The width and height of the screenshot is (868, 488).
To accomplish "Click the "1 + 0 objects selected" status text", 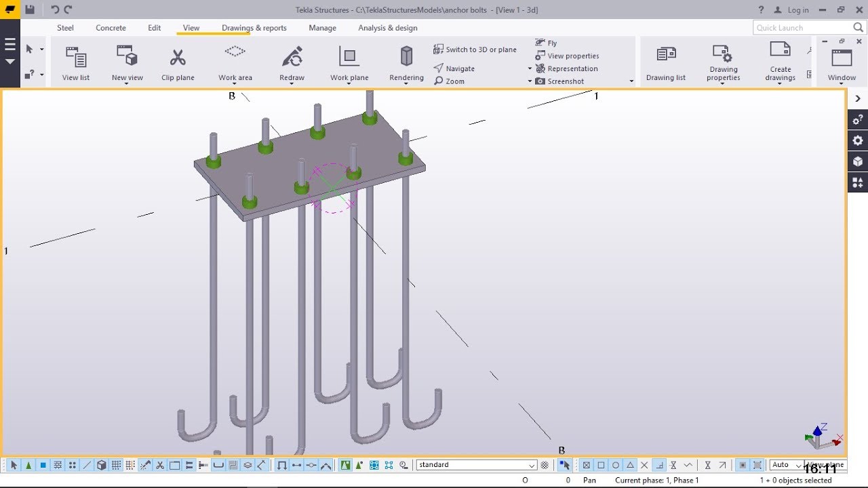I will coord(795,480).
